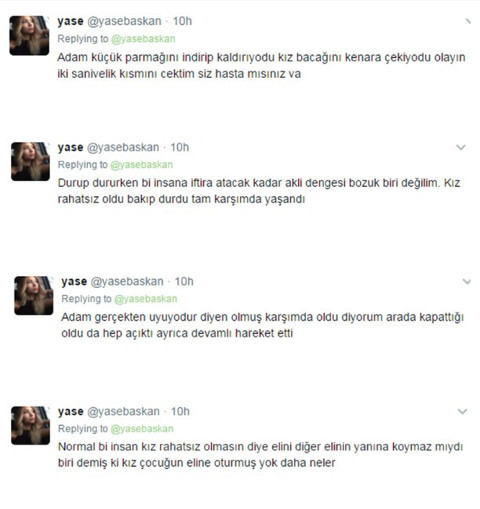The image size is (480, 509).
Task: Open the @yasebaskan reply mention in 'Normal bi insan' tweet
Action: (142, 429)
